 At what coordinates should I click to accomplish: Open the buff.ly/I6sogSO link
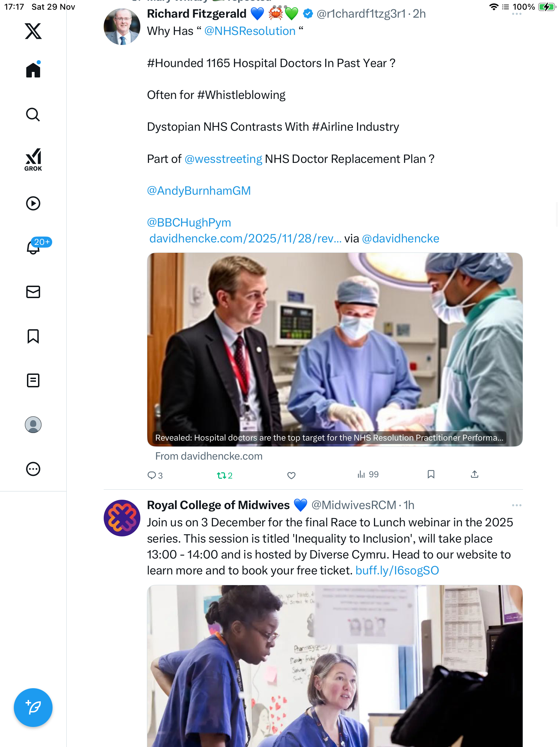click(x=397, y=571)
